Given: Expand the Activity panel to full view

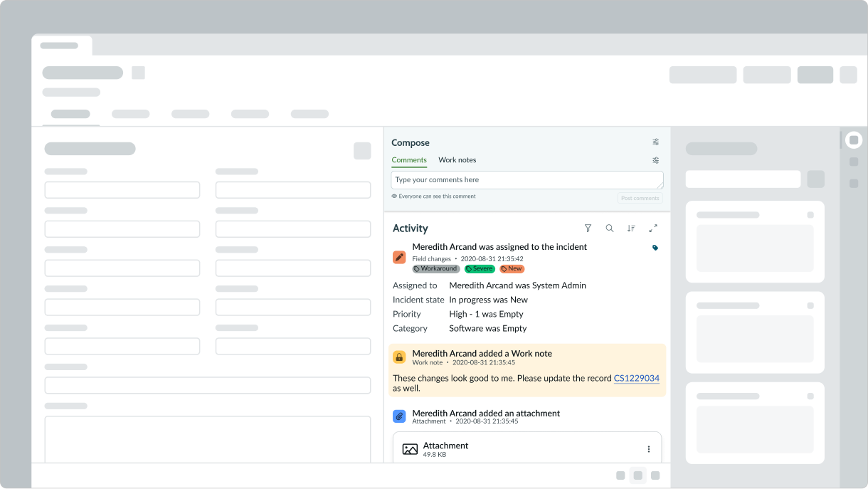Looking at the screenshot, I should click(x=653, y=228).
